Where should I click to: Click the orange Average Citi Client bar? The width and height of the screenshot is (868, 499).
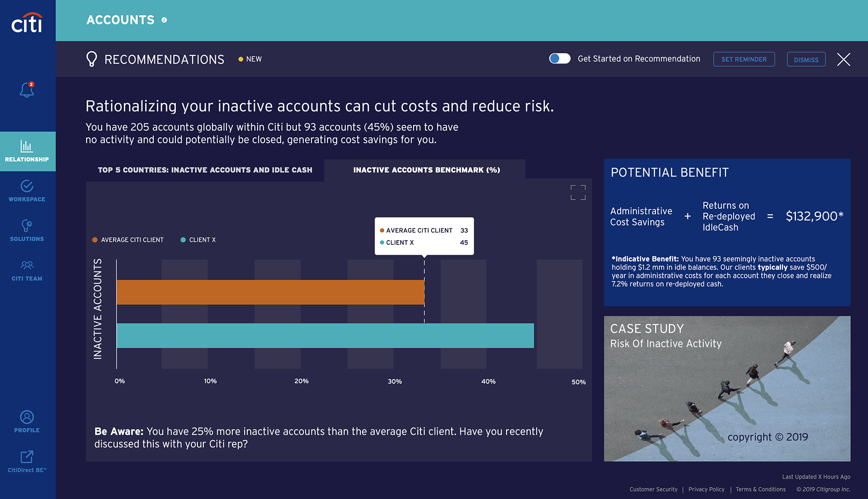click(x=270, y=292)
